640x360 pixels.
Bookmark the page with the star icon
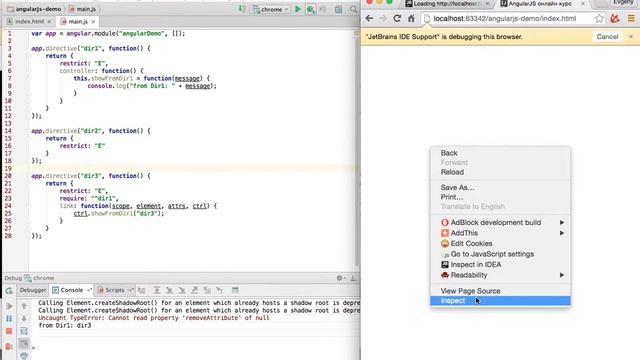599,18
